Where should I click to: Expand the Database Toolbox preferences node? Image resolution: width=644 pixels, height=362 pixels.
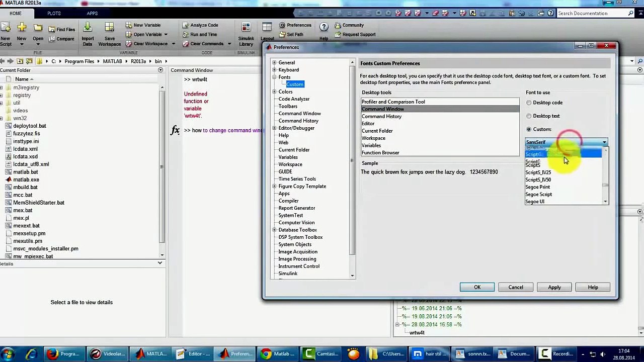(x=274, y=230)
